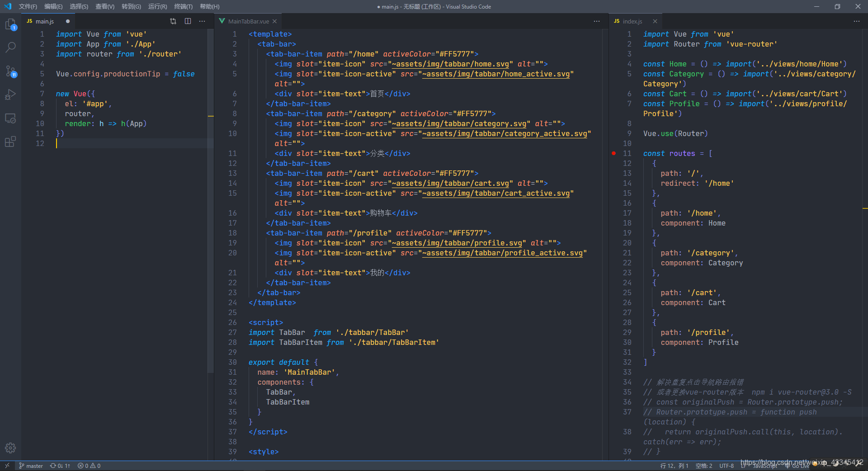Click 'import TabBarItem' line in MainTabBar.vue
The image size is (868, 471).
[x=344, y=343]
